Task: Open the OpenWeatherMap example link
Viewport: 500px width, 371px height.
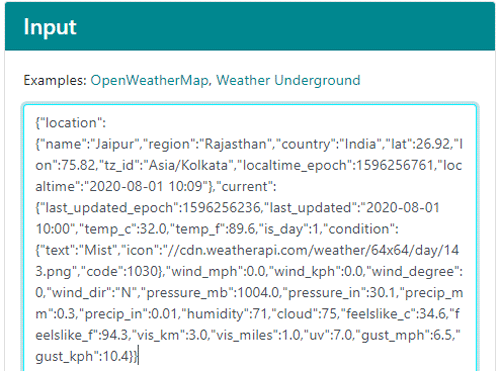Action: tap(150, 80)
